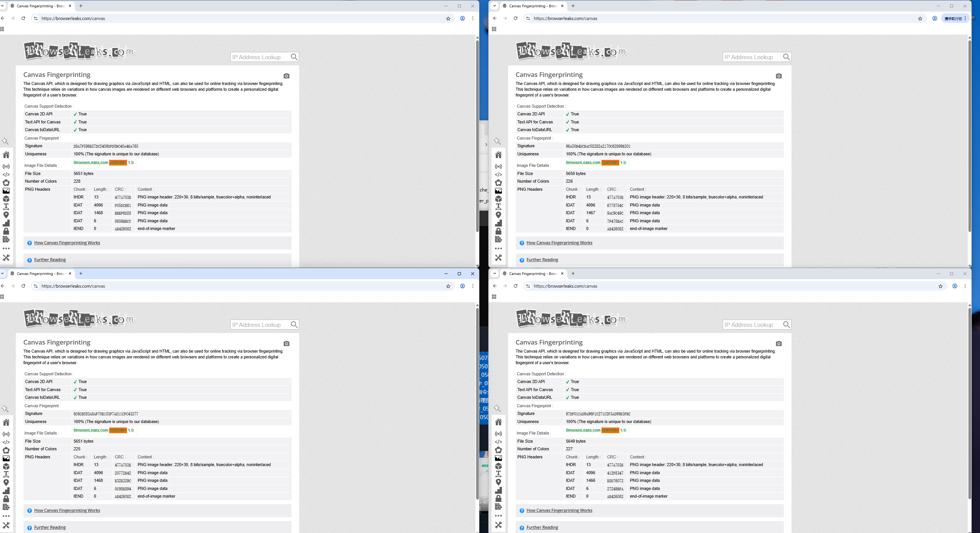Open Further Reading in the top-left page

[50, 260]
